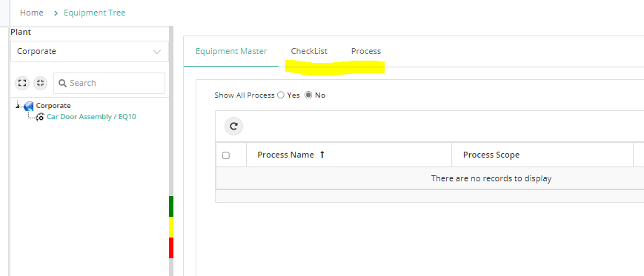The height and width of the screenshot is (276, 644).
Task: Click the collapse all tree nodes icon
Action: coord(40,83)
